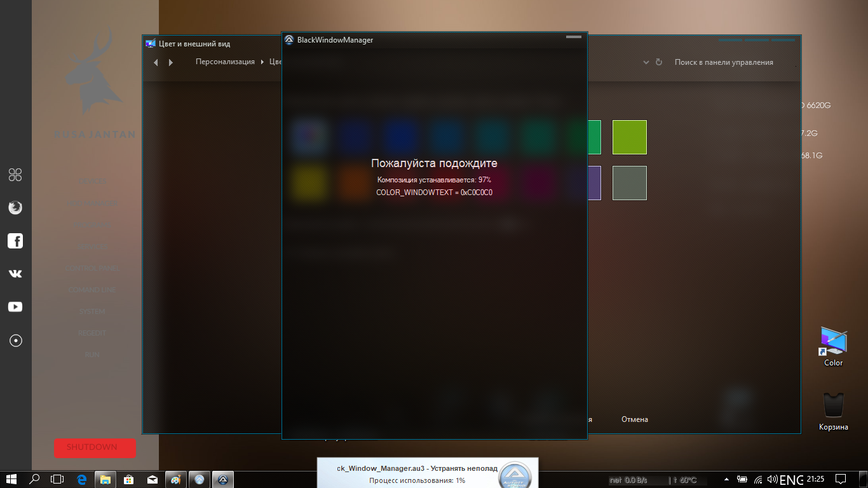Open the Paint icon on the taskbar

[x=175, y=479]
